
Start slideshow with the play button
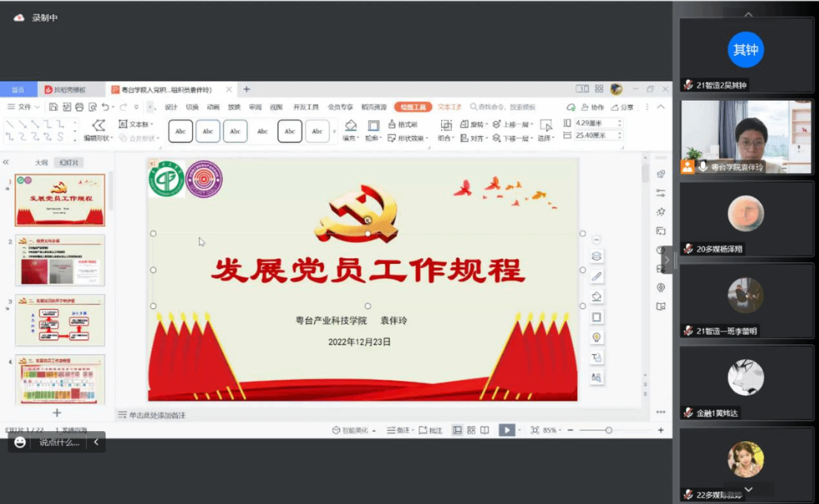tap(506, 430)
